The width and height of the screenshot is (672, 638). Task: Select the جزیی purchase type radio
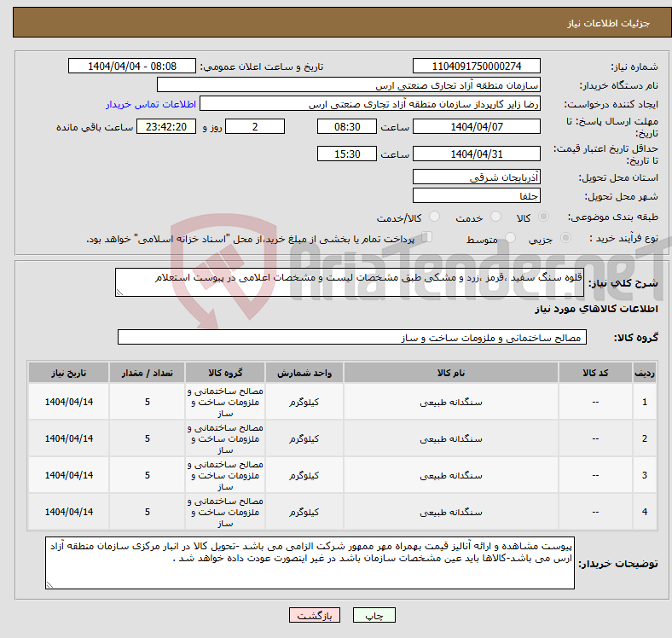565,237
